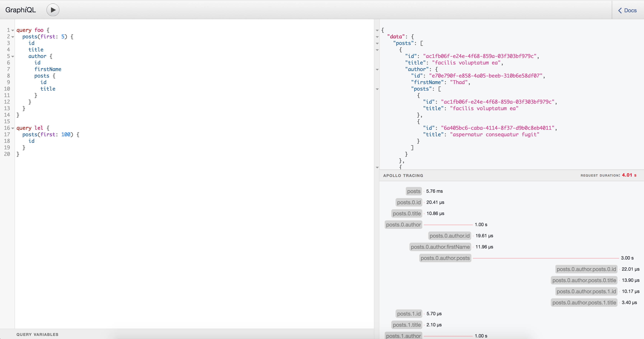Open the Query Variables pane
Image resolution: width=644 pixels, height=339 pixels.
(x=37, y=335)
